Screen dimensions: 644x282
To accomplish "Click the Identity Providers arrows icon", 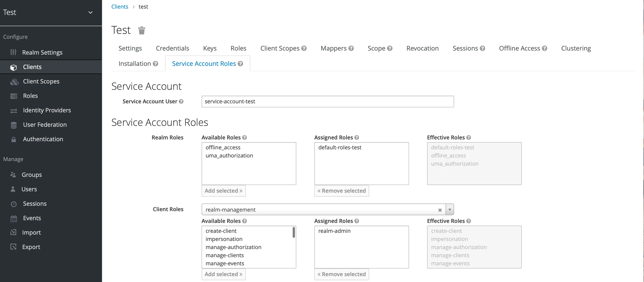I will point(14,111).
